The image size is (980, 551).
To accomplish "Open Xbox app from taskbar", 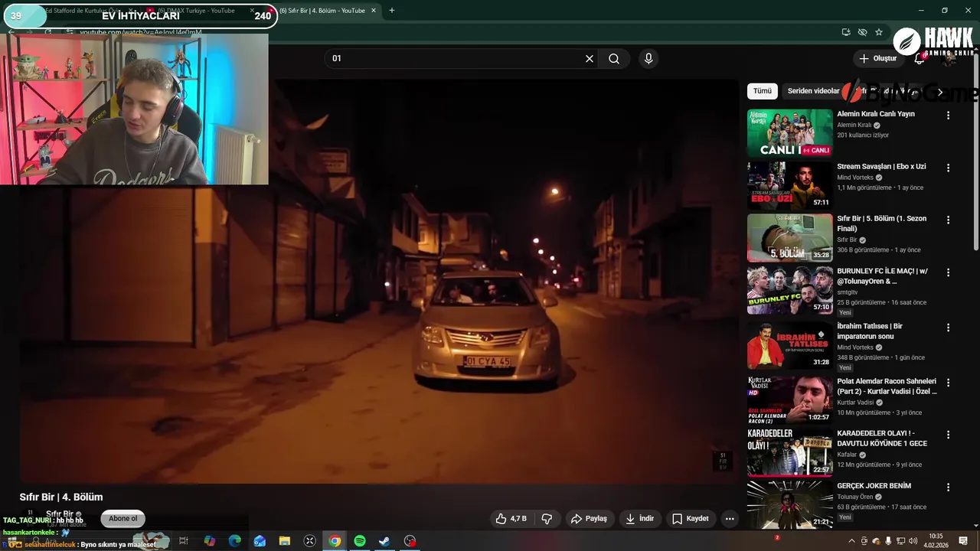I will pos(309,541).
